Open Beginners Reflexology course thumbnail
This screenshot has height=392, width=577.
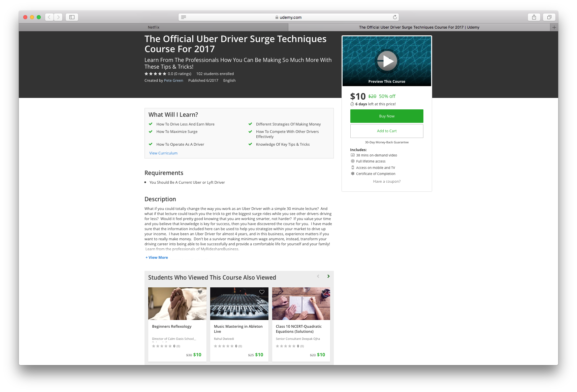177,304
